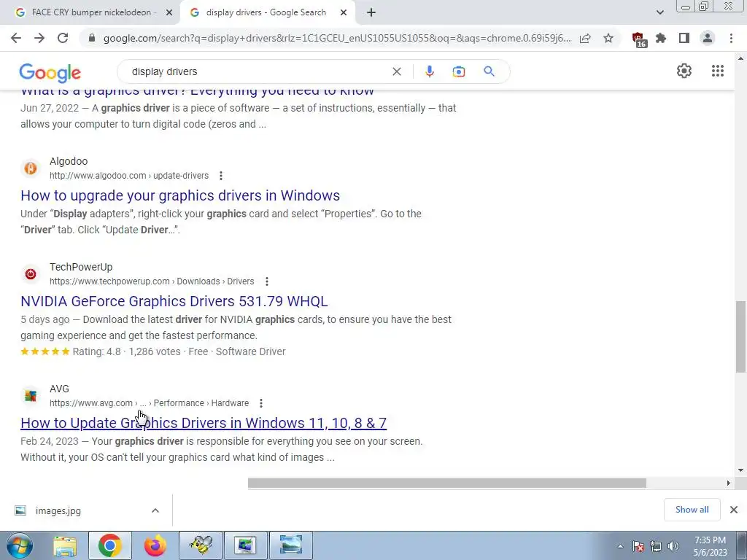Open the clock showing 7:35 PM
The image size is (747, 560).
[710, 546]
